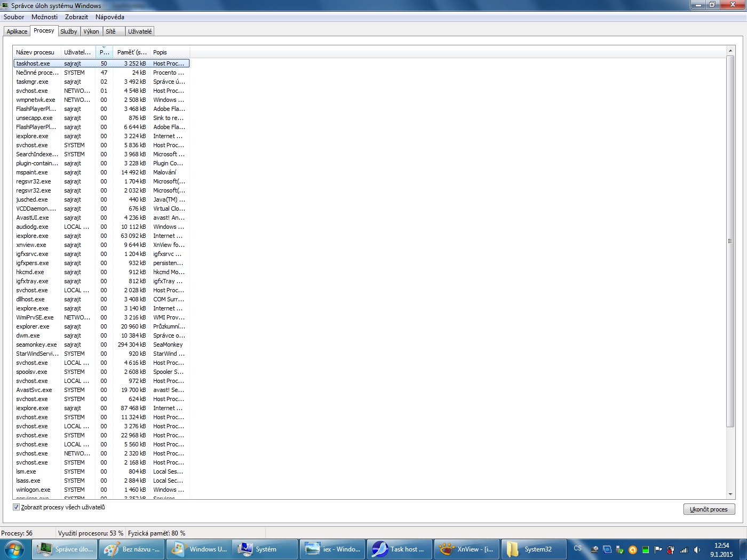The width and height of the screenshot is (747, 560).
Task: Open the Nápověda menu
Action: (x=110, y=17)
